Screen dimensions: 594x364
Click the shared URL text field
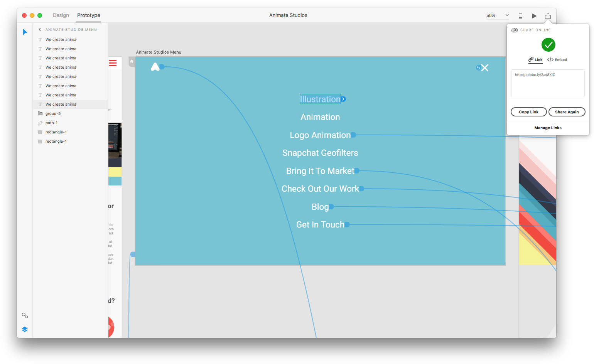pos(548,83)
